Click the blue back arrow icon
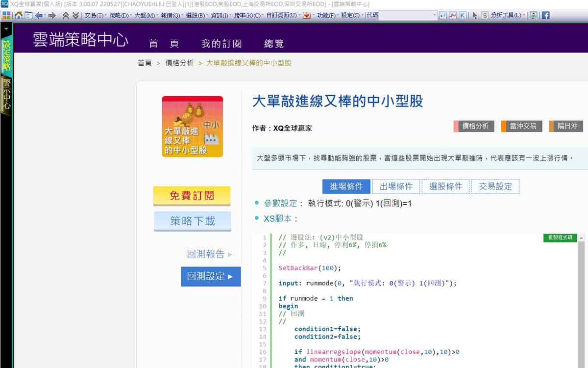 pyautogui.click(x=39, y=15)
